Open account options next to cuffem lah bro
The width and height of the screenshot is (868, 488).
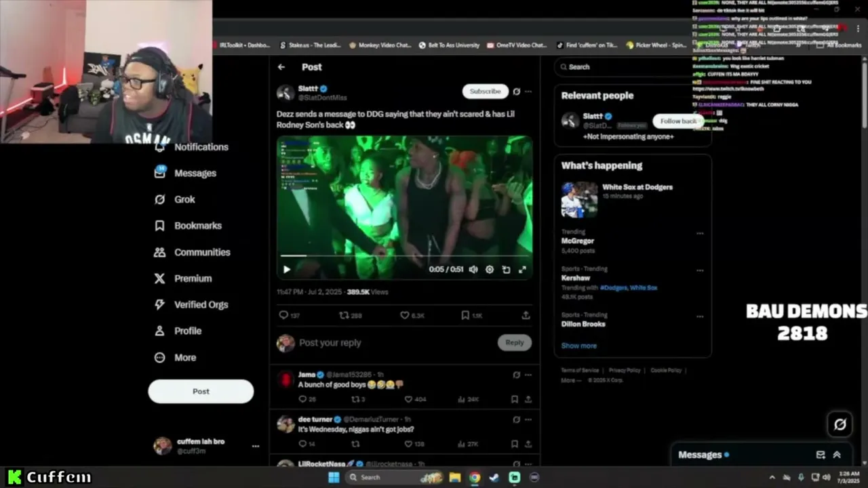(256, 446)
